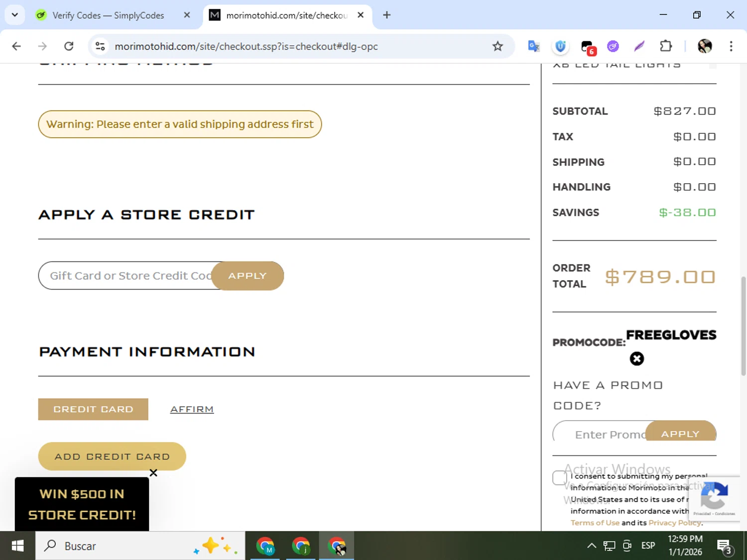Image resolution: width=747 pixels, height=560 pixels.
Task: Bookmark this page with the star icon
Action: pos(498,46)
